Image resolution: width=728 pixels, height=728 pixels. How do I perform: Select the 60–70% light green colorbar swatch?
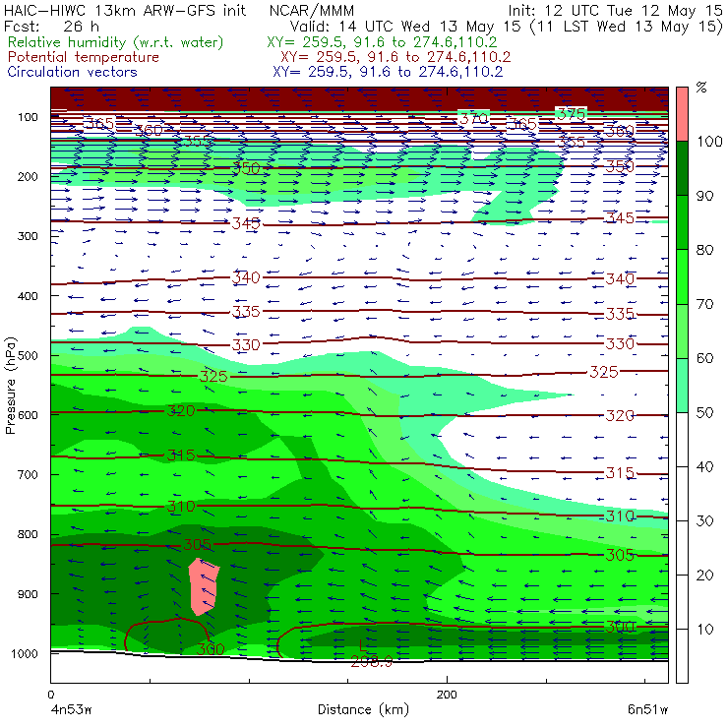tap(682, 331)
